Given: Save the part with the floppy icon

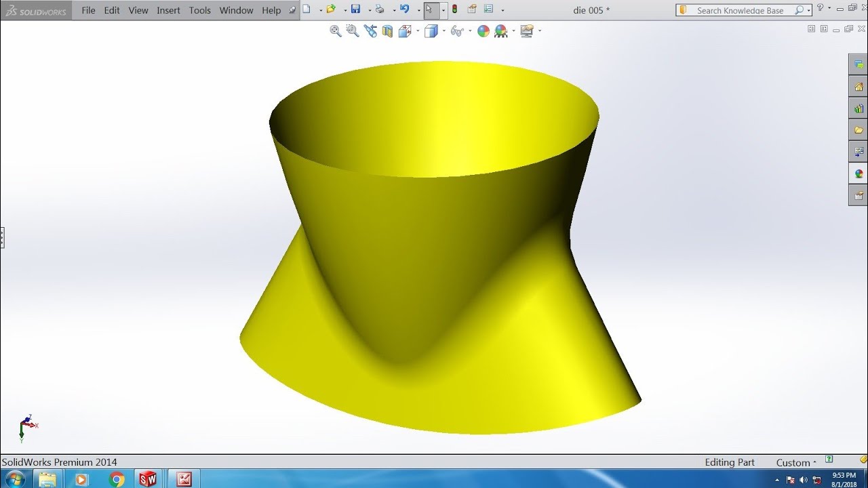Looking at the screenshot, I should 355,9.
